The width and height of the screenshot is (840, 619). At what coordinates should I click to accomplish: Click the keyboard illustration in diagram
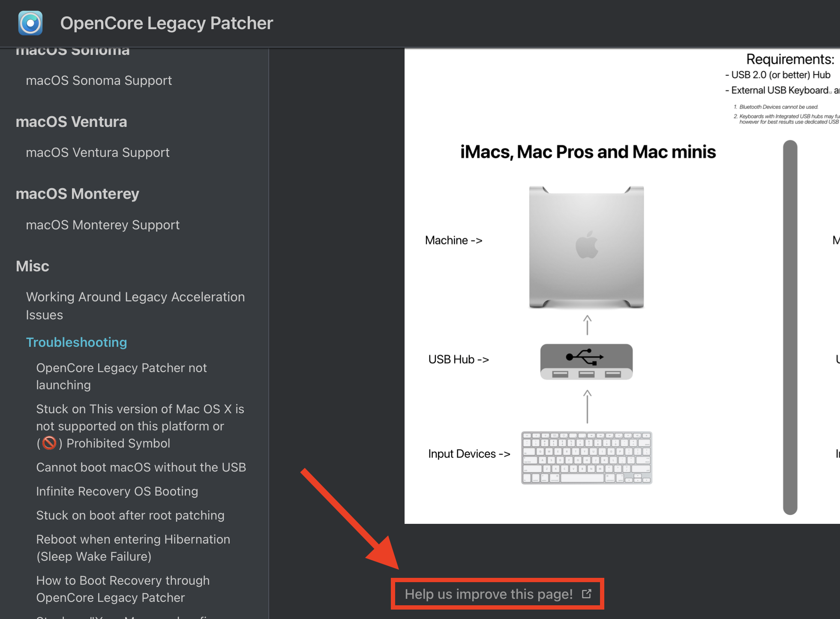pyautogui.click(x=586, y=458)
